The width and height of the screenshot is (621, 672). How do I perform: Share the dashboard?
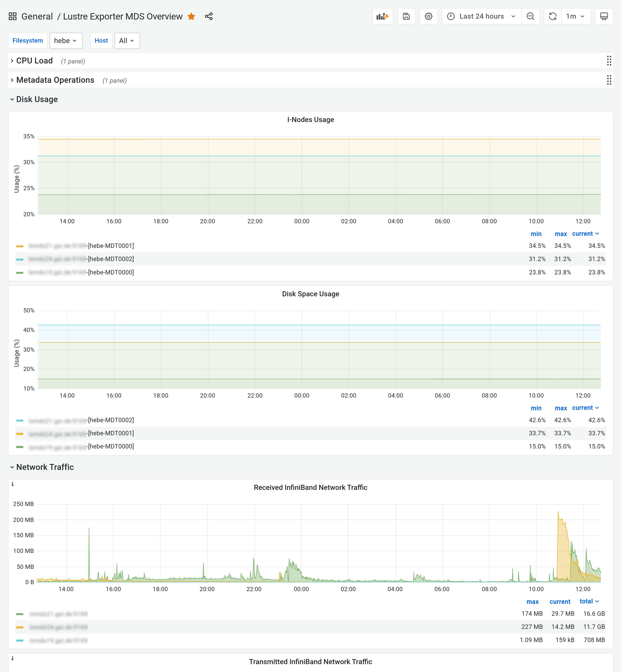click(x=209, y=17)
